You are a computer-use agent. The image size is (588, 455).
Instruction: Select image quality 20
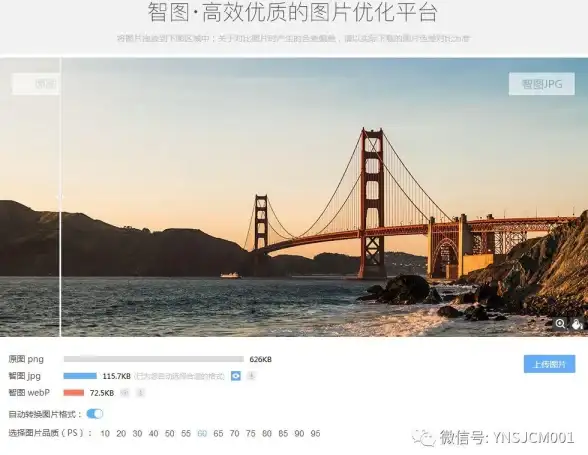(121, 434)
